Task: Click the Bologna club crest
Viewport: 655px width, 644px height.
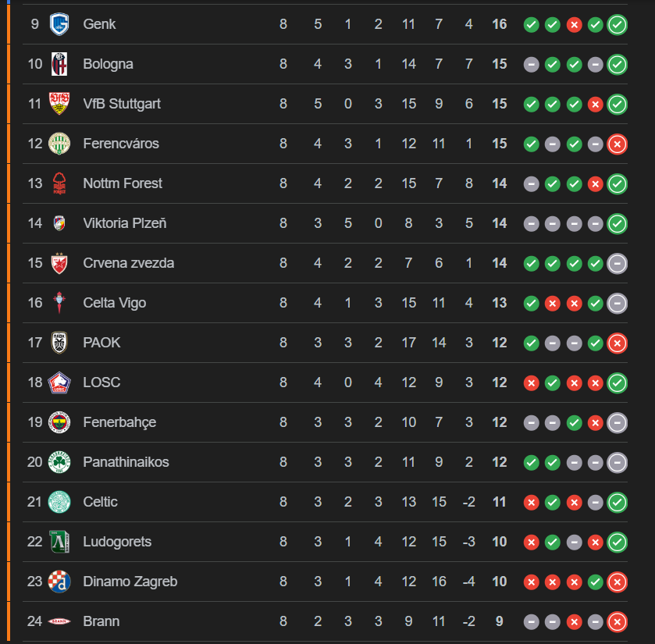Action: tap(59, 64)
